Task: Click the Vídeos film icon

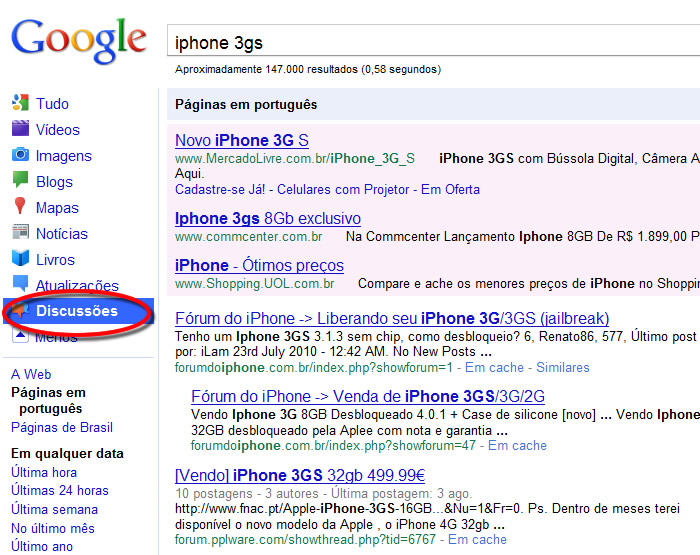Action: point(20,129)
